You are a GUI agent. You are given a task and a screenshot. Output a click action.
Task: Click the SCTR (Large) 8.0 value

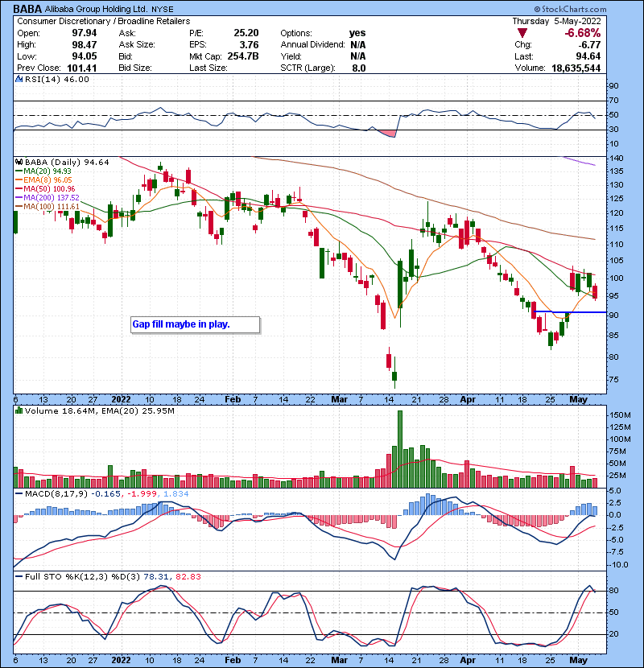click(x=359, y=68)
